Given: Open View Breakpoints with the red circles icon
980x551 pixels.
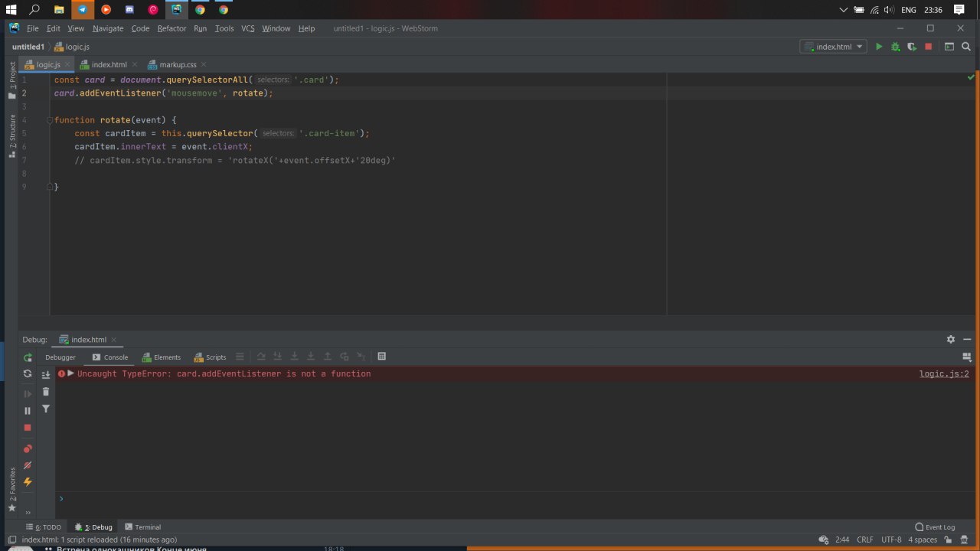Looking at the screenshot, I should (28, 448).
